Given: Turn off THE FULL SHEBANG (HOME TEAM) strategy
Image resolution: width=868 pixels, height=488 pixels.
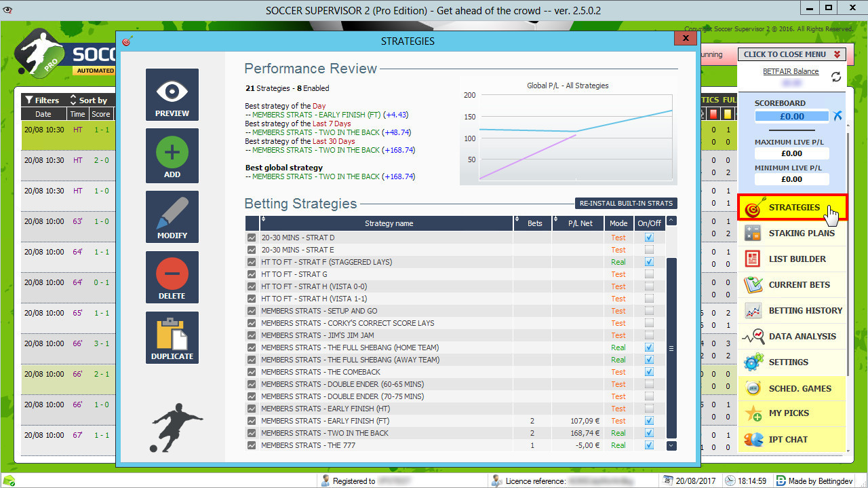Looking at the screenshot, I should 650,348.
